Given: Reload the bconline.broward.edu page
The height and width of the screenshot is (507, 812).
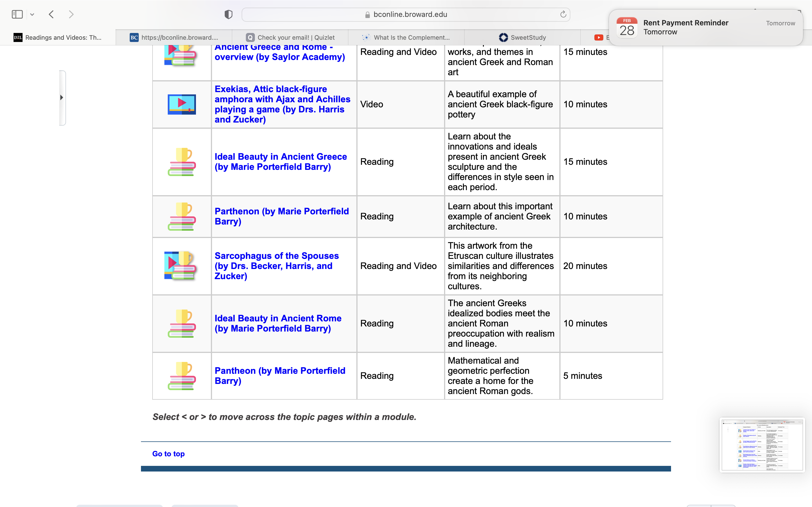Looking at the screenshot, I should [x=563, y=14].
